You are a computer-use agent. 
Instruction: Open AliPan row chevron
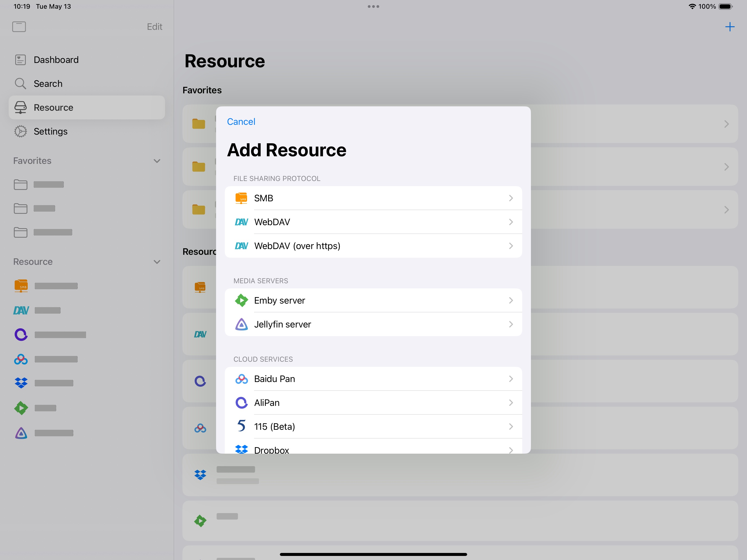[511, 403]
